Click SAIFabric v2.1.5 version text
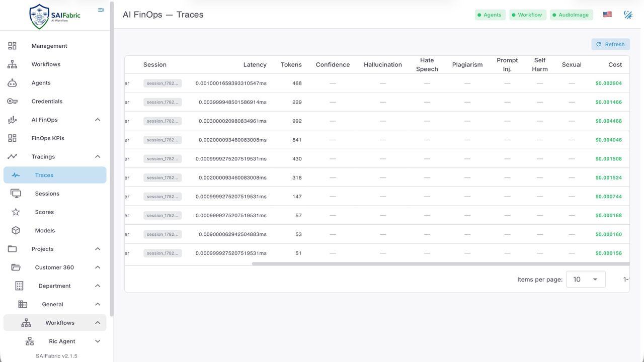The width and height of the screenshot is (644, 362). point(56,356)
